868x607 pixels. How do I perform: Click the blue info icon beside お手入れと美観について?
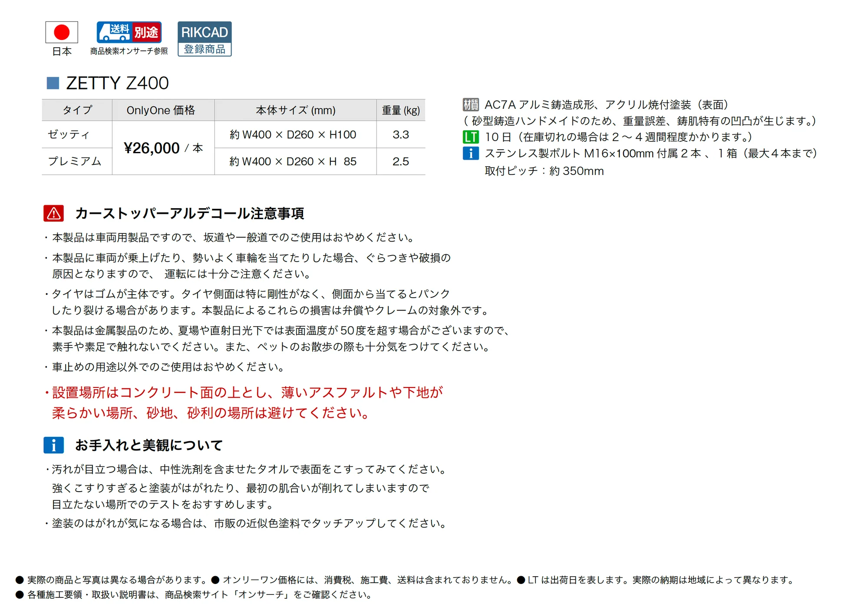tap(54, 445)
